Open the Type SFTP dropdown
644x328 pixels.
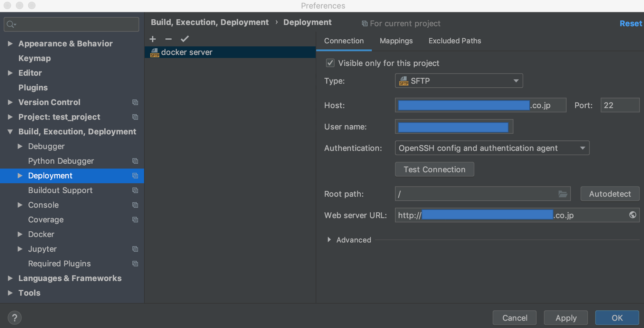click(x=458, y=81)
